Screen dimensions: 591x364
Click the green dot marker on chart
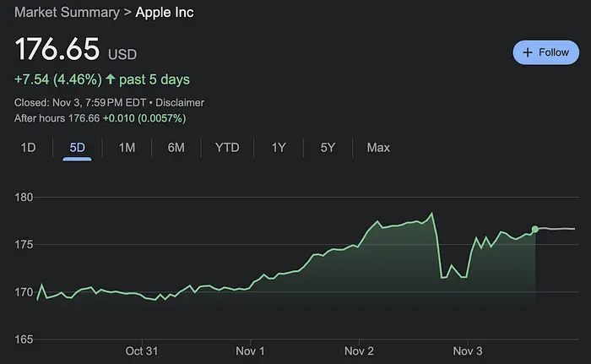click(x=535, y=229)
